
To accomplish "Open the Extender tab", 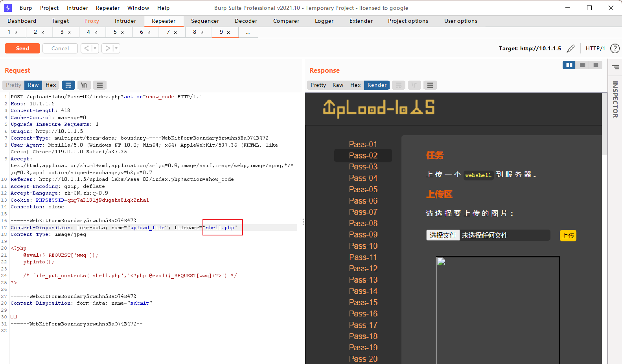I will pyautogui.click(x=361, y=21).
